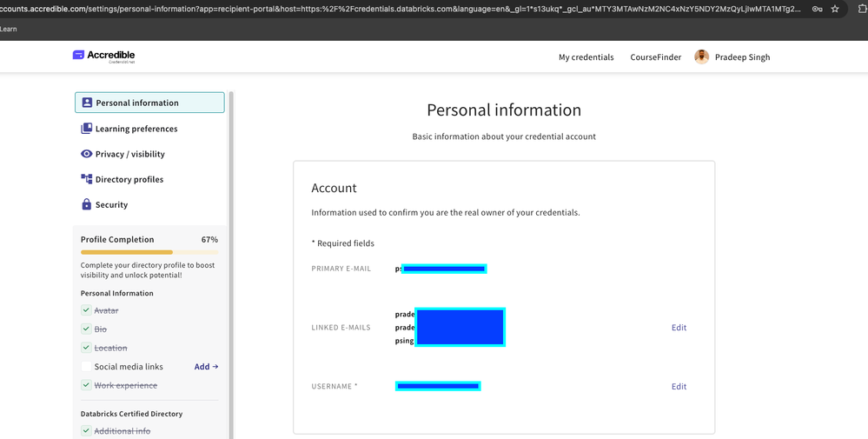Edit the username
This screenshot has width=868, height=439.
point(679,387)
